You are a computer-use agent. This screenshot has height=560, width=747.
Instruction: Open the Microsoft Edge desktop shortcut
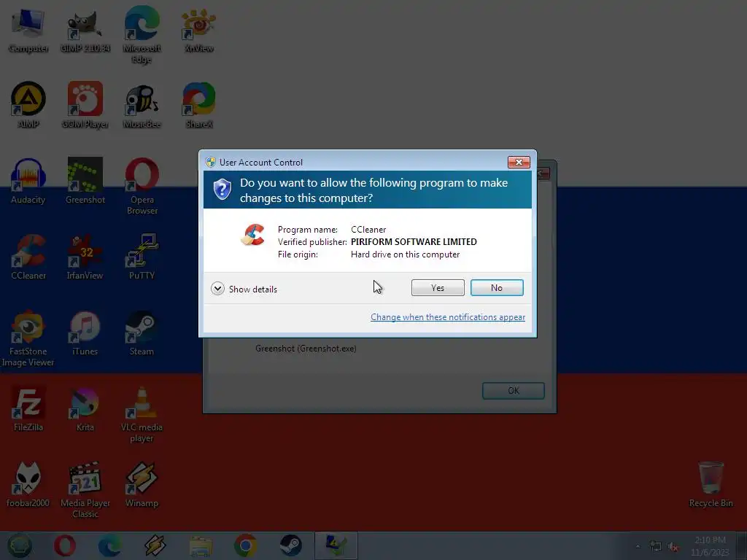click(142, 35)
